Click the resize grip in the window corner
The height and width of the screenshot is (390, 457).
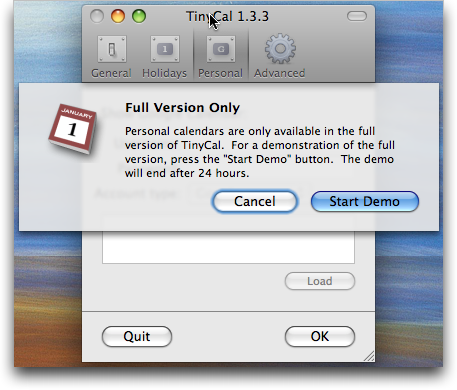(369, 356)
